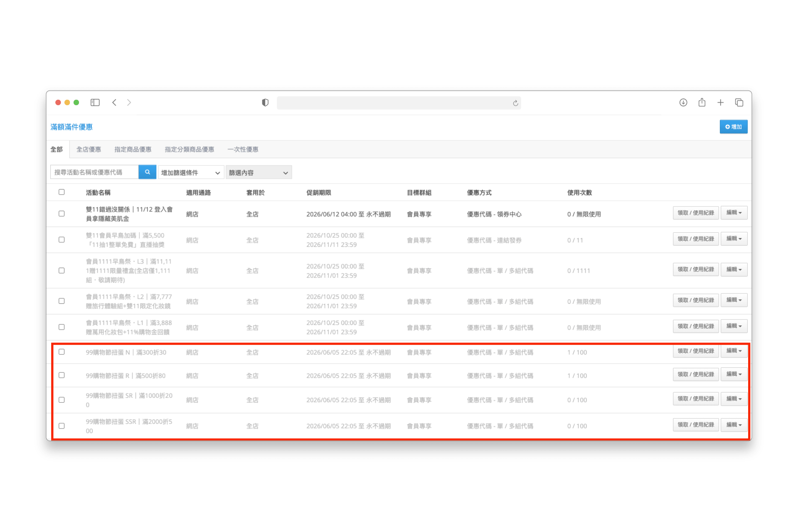Click the browser forward arrow
This screenshot has width=798, height=532.
point(129,102)
